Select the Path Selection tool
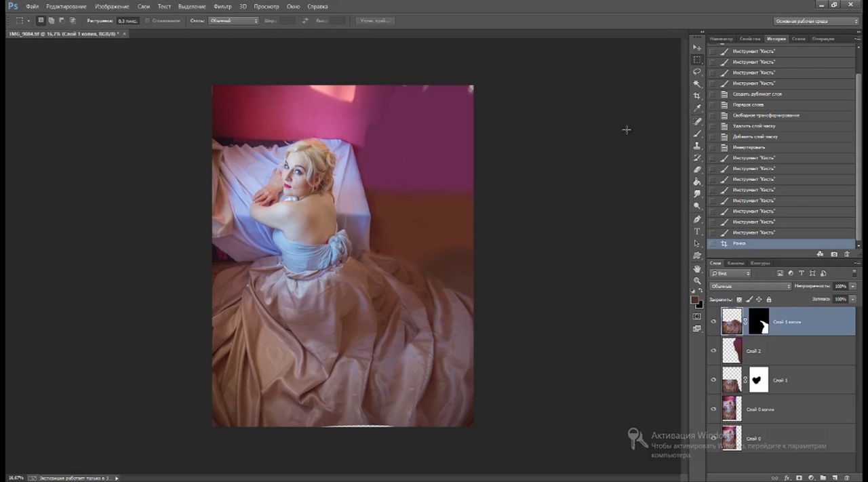Screen dimensions: 868x482 (x=697, y=243)
